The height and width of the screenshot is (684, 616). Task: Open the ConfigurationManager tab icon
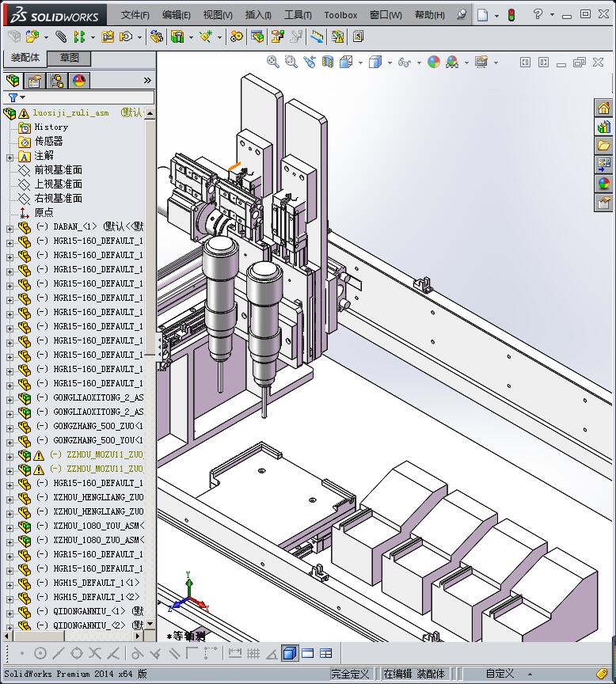[x=57, y=81]
